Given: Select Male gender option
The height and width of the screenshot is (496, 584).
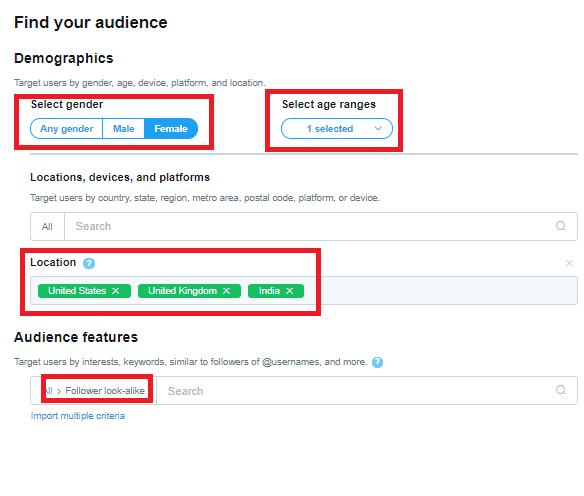Looking at the screenshot, I should pos(124,129).
